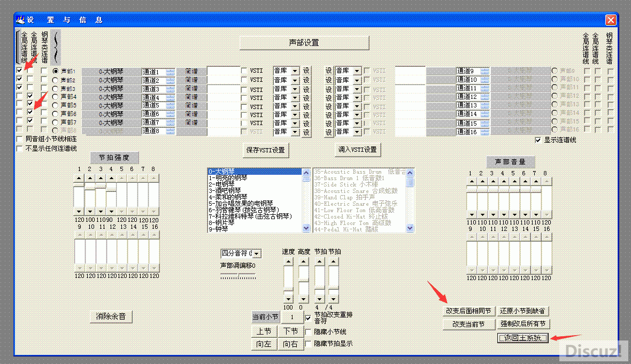Open 音库 dropdown beside 声部5's VSTI checkbox
The height and width of the screenshot is (364, 631).
click(295, 106)
